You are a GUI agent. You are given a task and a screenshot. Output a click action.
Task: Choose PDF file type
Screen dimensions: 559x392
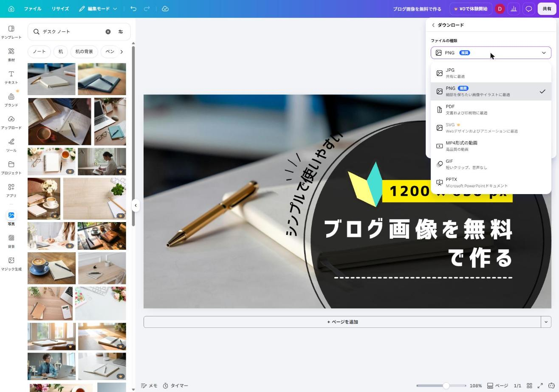pos(491,110)
